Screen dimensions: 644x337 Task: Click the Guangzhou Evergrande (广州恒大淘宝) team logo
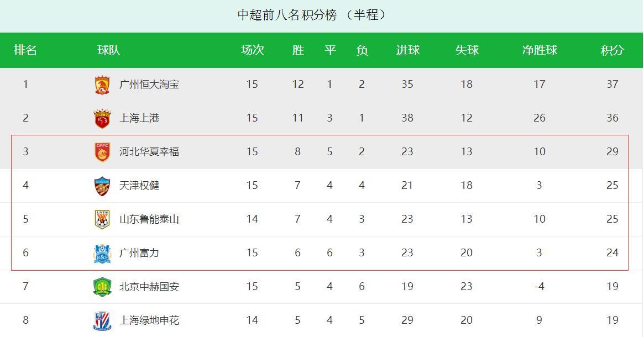pos(102,85)
